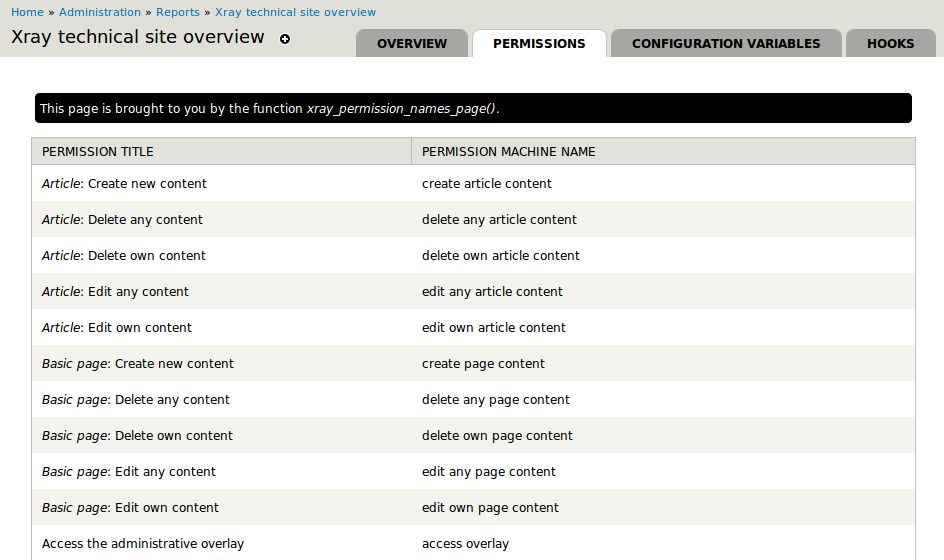Click machine name 'edit any article content'

tap(492, 291)
